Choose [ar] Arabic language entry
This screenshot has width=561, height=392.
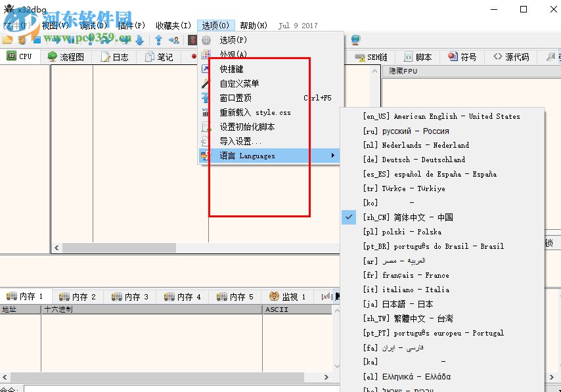[442, 261]
